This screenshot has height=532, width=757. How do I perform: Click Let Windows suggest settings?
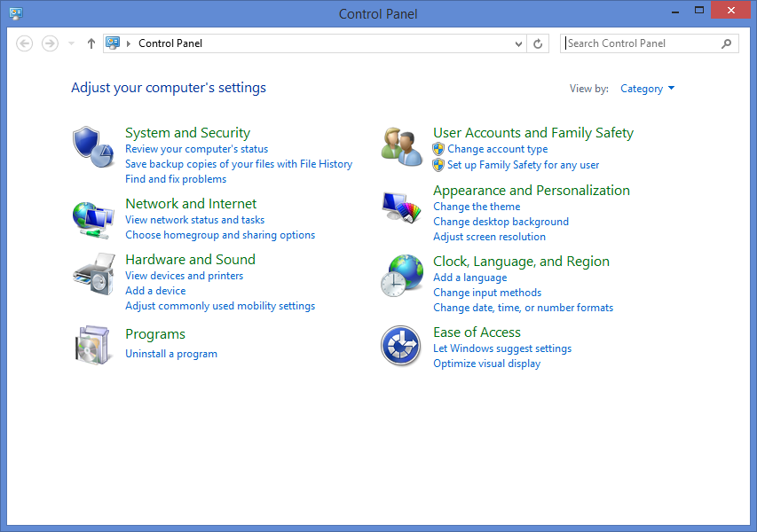(x=502, y=348)
